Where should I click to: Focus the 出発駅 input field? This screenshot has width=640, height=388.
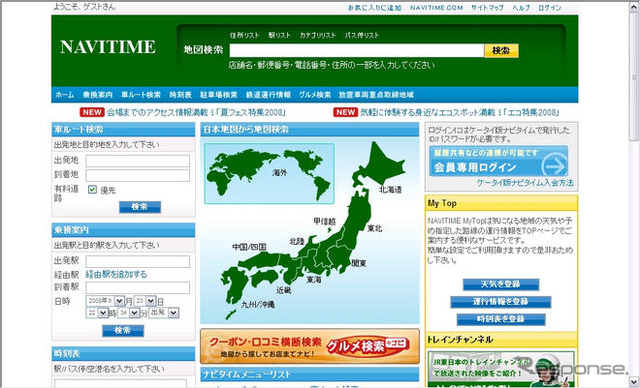(138, 262)
